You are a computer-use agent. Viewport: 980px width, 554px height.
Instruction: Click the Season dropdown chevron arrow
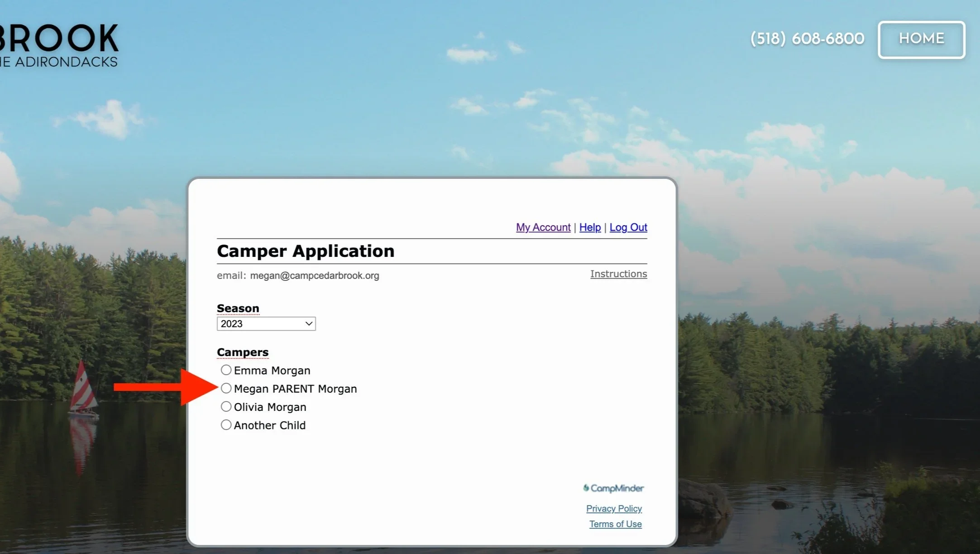point(309,324)
